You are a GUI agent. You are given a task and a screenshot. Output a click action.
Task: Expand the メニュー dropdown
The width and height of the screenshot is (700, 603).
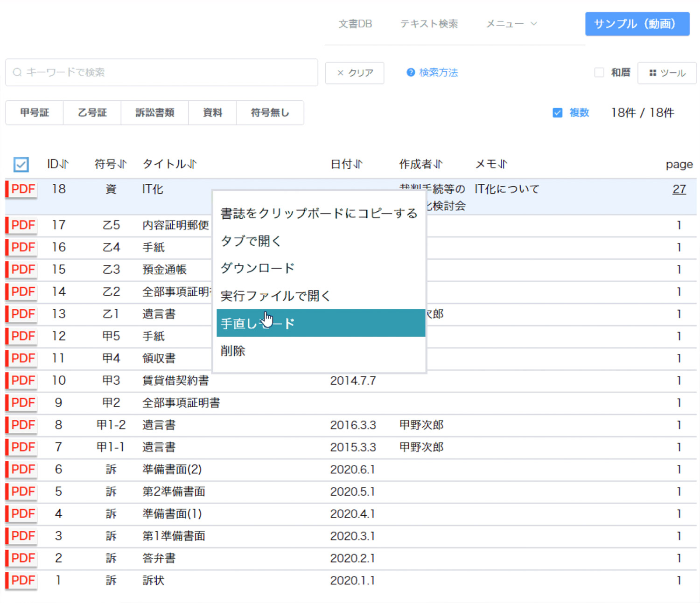click(511, 24)
